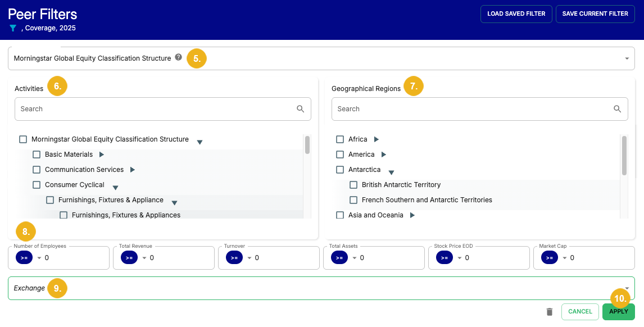Viewport: 644px width, 327px height.
Task: Click the >= operator badge for Total Revenue
Action: 129,257
